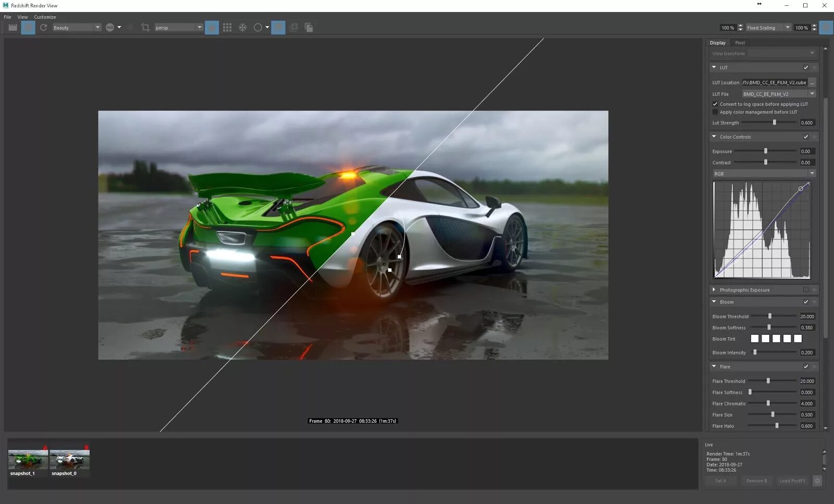Toggle the bucket grid icon
This screenshot has height=504, width=834.
coord(227,27)
